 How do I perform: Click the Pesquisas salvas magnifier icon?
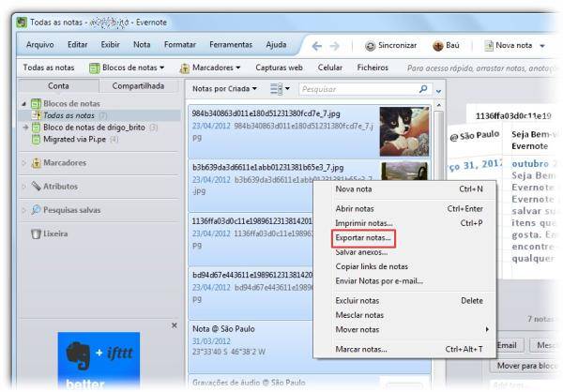click(36, 210)
